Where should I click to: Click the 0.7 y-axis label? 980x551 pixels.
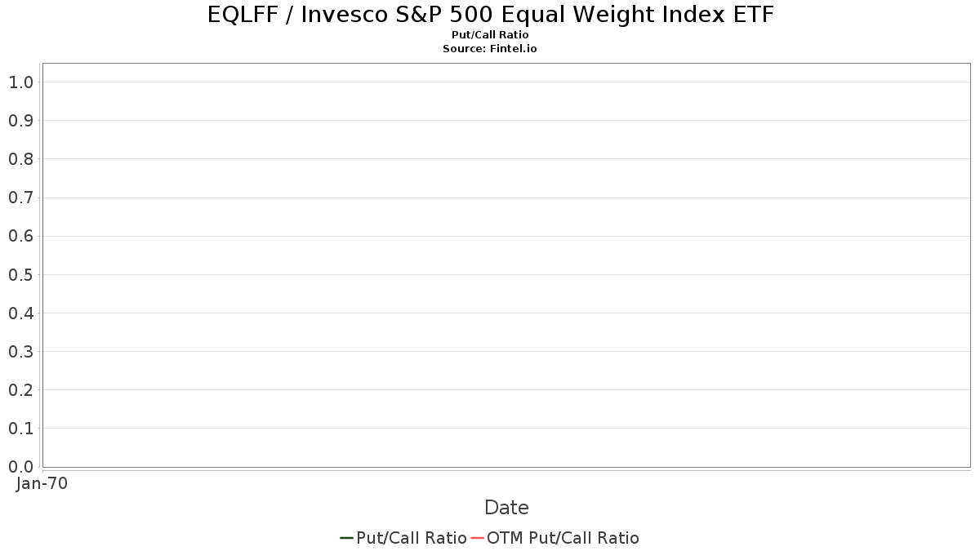(x=20, y=198)
